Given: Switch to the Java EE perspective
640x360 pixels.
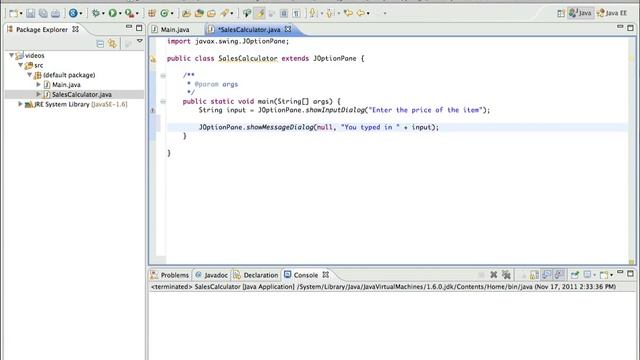Looking at the screenshot, I should tap(611, 13).
